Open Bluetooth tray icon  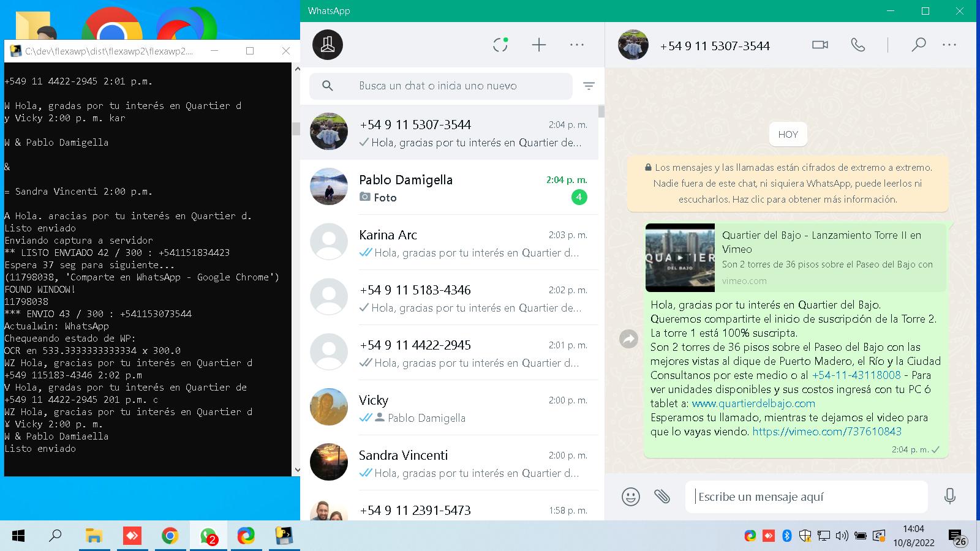787,536
